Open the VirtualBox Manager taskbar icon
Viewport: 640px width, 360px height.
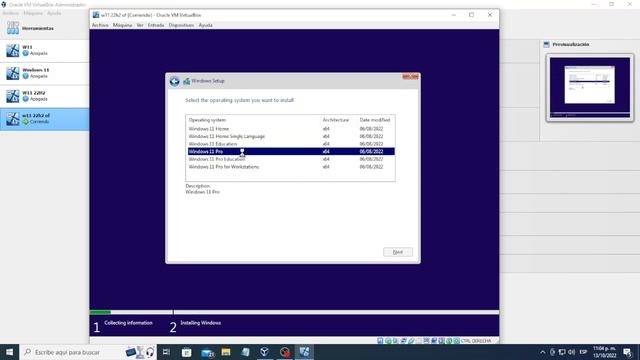[x=264, y=352]
